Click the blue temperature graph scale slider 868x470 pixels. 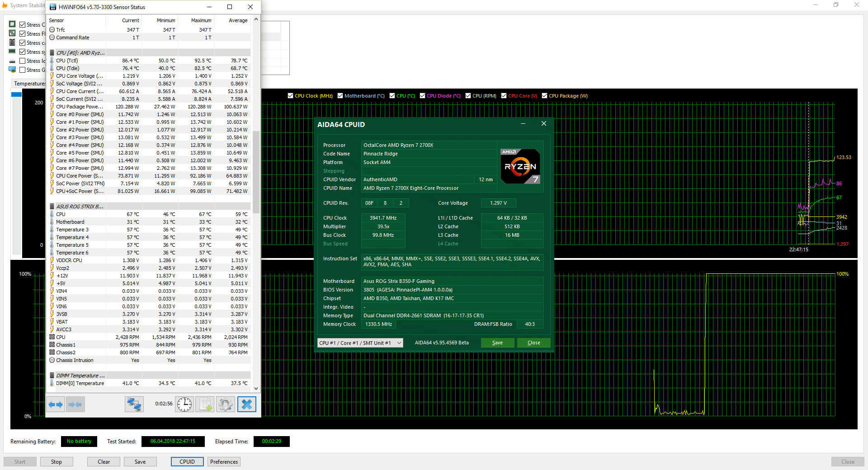click(x=17, y=94)
